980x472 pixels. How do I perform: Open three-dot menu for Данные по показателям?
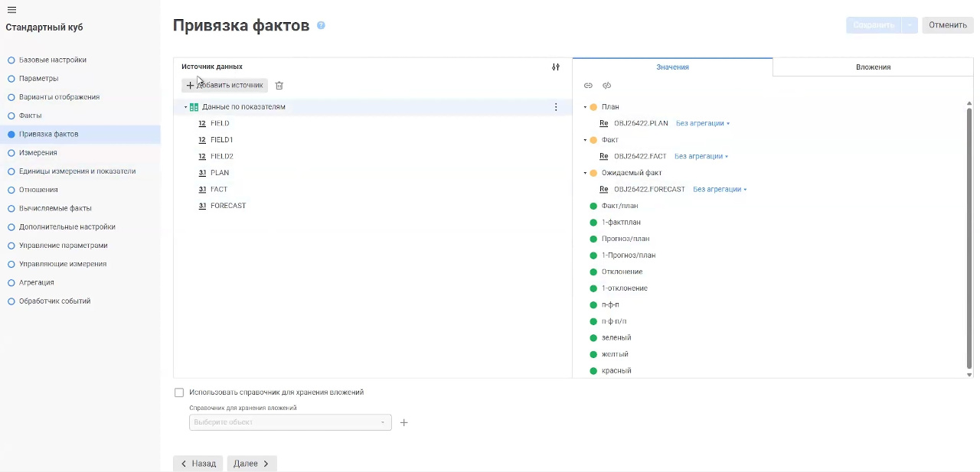[x=556, y=107]
